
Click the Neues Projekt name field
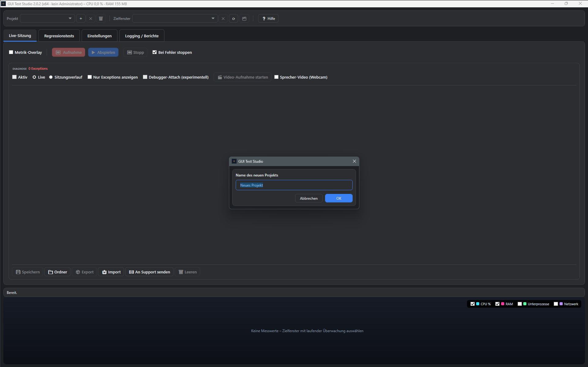(x=294, y=185)
